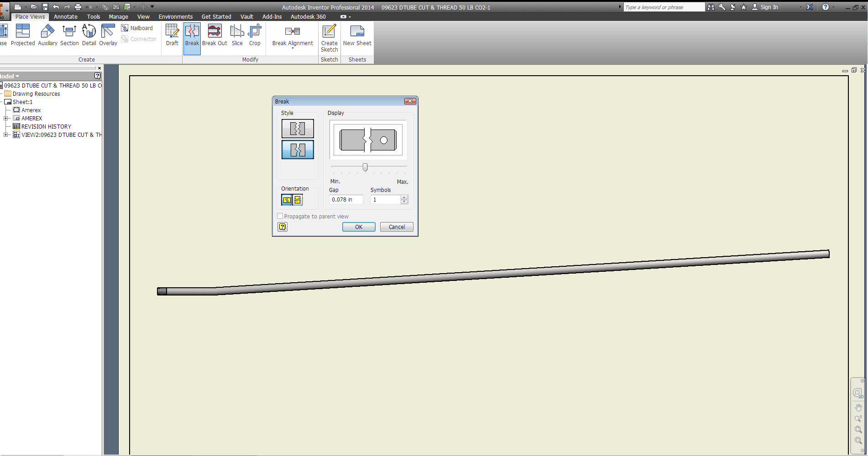This screenshot has height=456, width=868.
Task: Confirm the Break dialog with OK
Action: pos(359,227)
